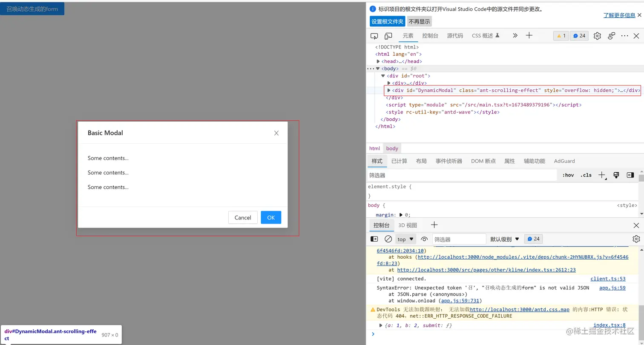Create a live expression with eye icon

pos(424,239)
